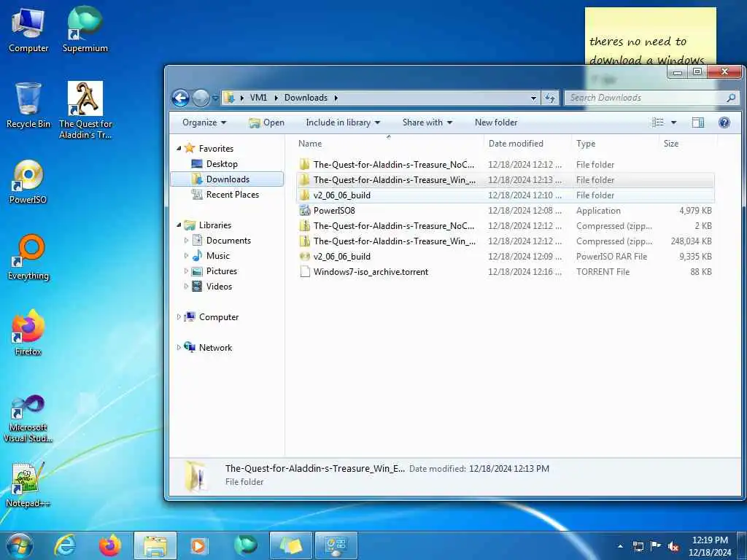Screen dimensions: 747x560
Task: Open the address bar history dropdown
Action: 533,98
